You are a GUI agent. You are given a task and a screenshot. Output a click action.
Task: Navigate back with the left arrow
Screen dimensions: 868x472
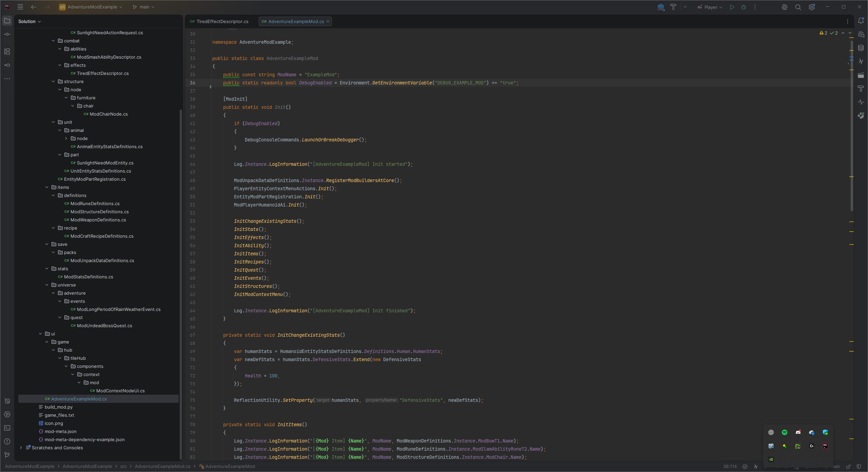(34, 7)
